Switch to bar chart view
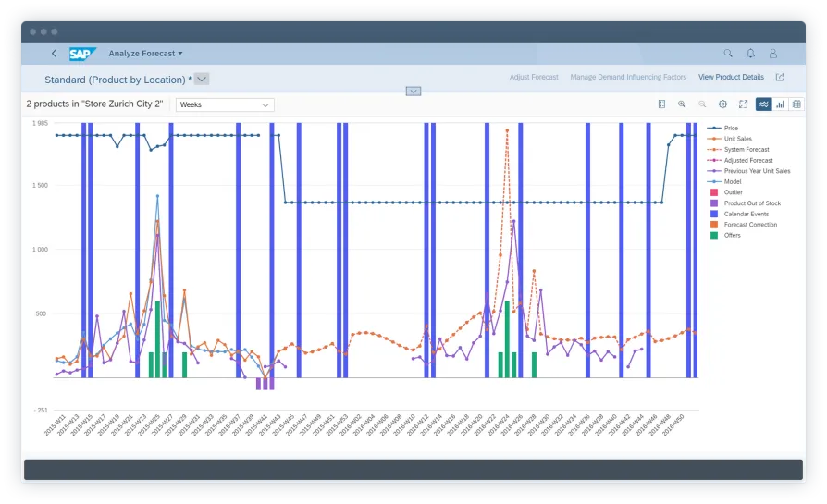This screenshot has height=504, width=827. click(x=781, y=104)
